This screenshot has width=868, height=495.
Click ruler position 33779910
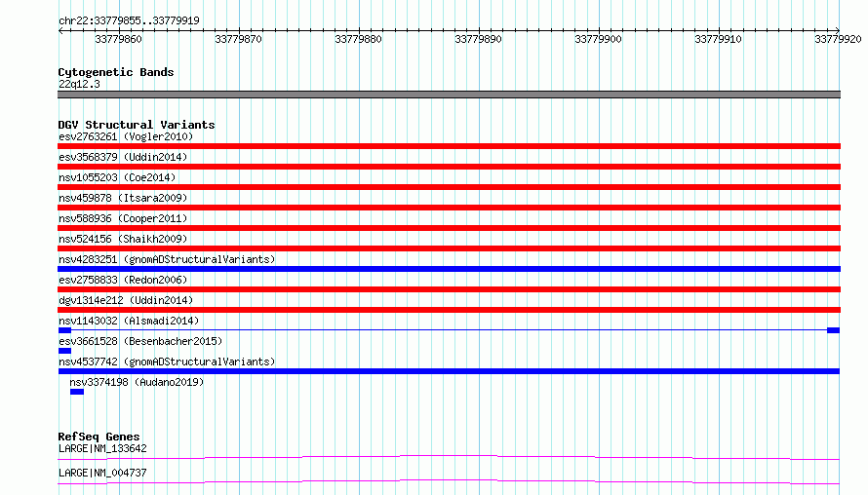[718, 39]
